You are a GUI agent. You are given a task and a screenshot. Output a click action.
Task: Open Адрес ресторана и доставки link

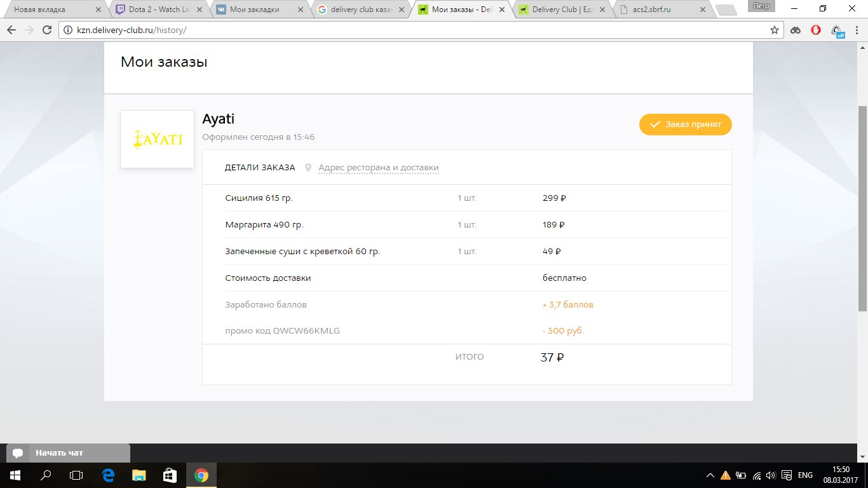point(379,168)
